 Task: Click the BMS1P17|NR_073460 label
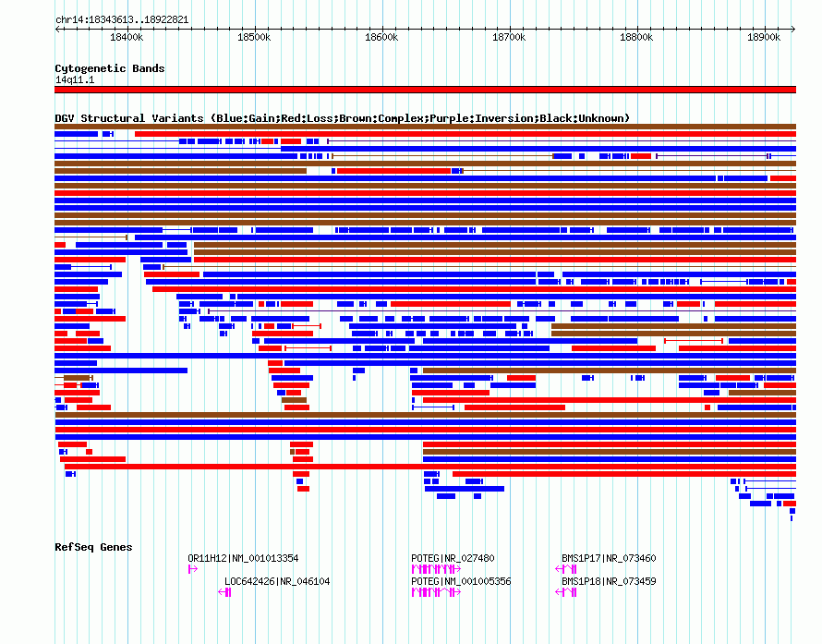click(609, 558)
